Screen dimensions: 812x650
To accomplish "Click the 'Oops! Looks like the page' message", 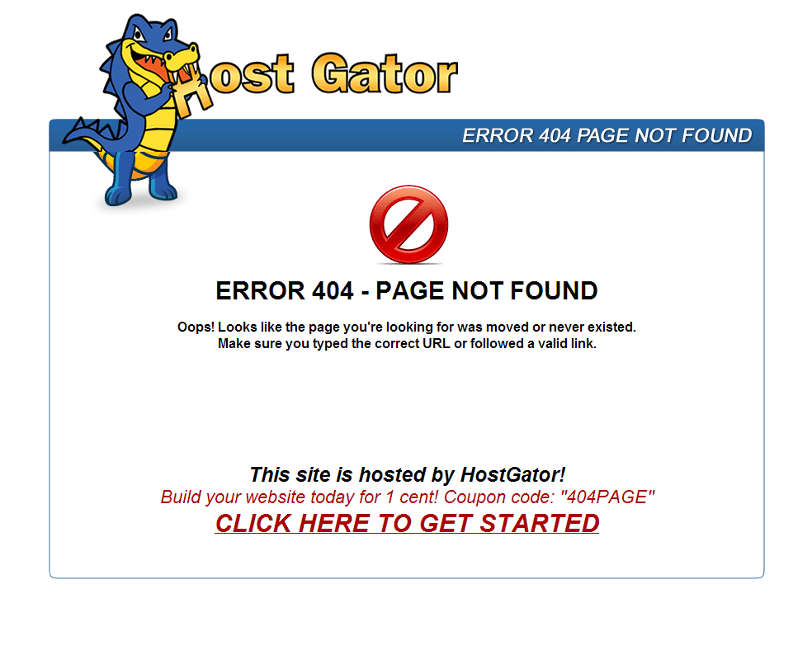I will (x=407, y=327).
